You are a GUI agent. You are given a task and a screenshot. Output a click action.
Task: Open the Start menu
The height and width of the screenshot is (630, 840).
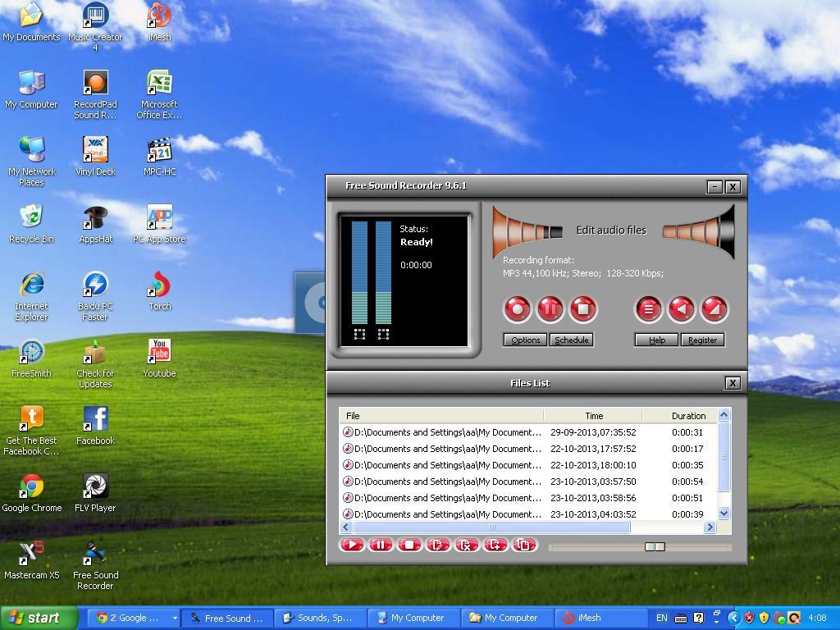(x=39, y=618)
